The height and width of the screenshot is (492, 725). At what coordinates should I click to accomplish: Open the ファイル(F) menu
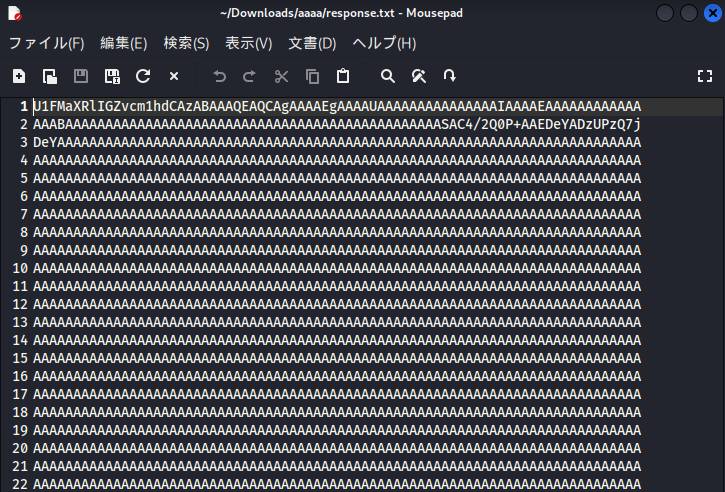[46, 43]
